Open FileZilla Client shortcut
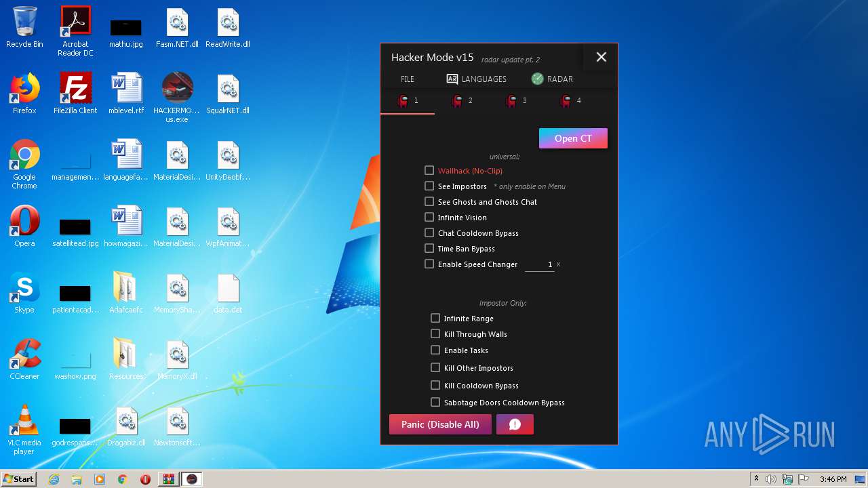868x488 pixels. coord(75,94)
